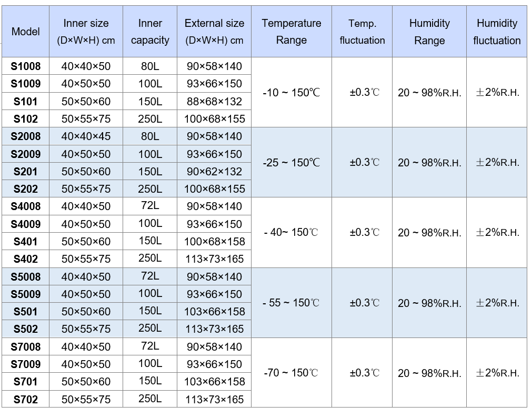
Task: Click the Model column header
Action: pyautogui.click(x=25, y=31)
